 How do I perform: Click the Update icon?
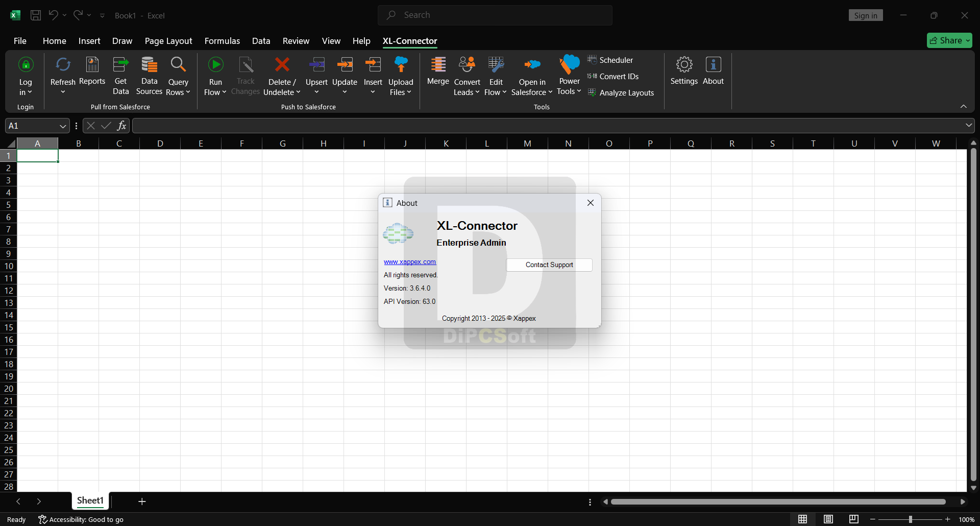(x=345, y=65)
